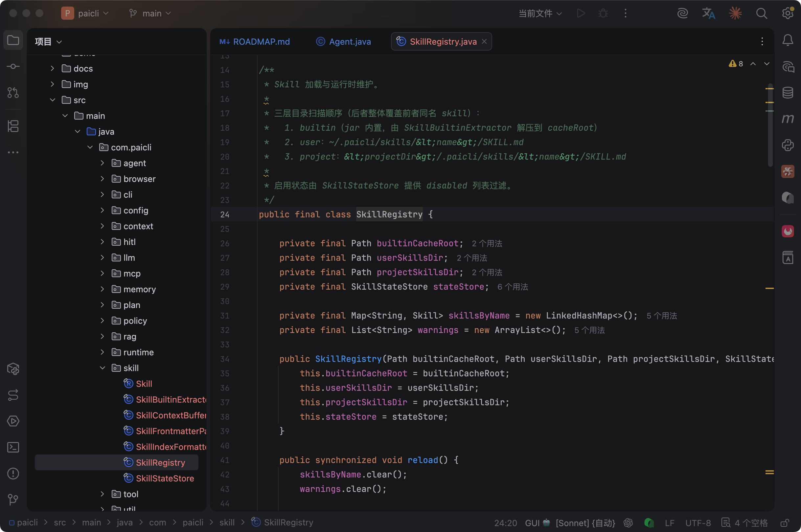
Task: Expand the docs folder
Action: pos(52,69)
